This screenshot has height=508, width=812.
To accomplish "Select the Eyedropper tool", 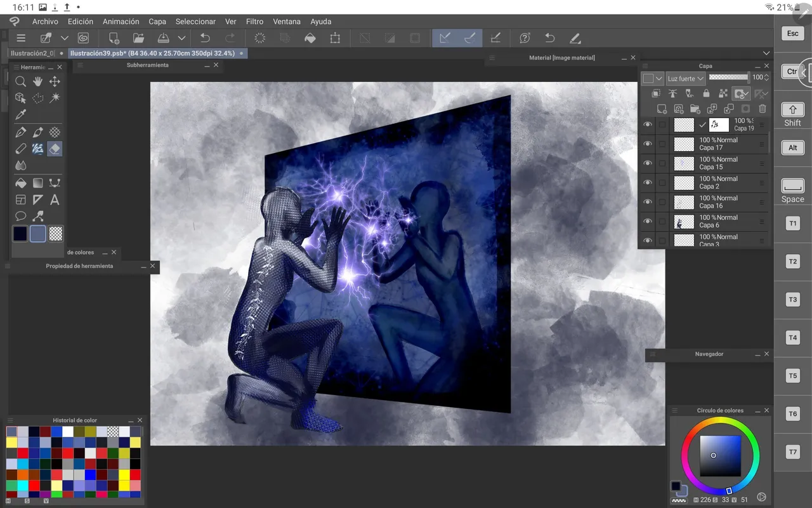I will click(20, 115).
